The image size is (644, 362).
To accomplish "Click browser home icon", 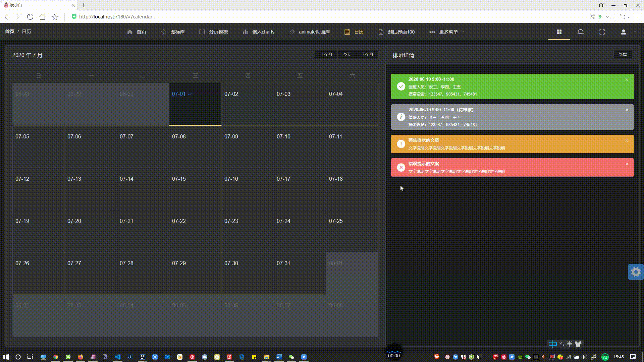I will coord(42,17).
